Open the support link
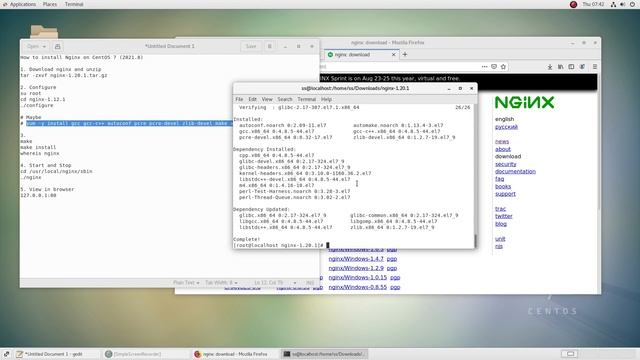The image size is (640, 360). point(505,194)
